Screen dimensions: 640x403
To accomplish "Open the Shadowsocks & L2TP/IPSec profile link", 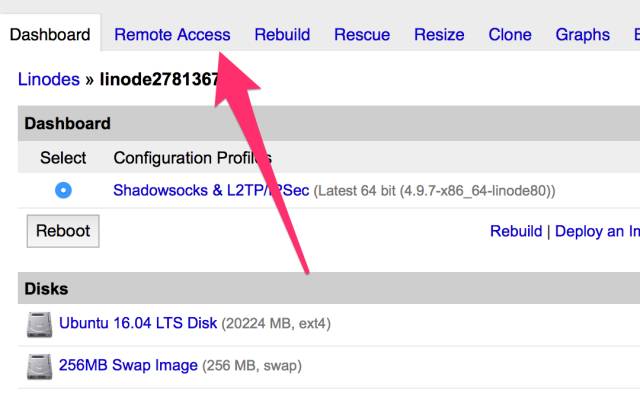I will click(211, 190).
